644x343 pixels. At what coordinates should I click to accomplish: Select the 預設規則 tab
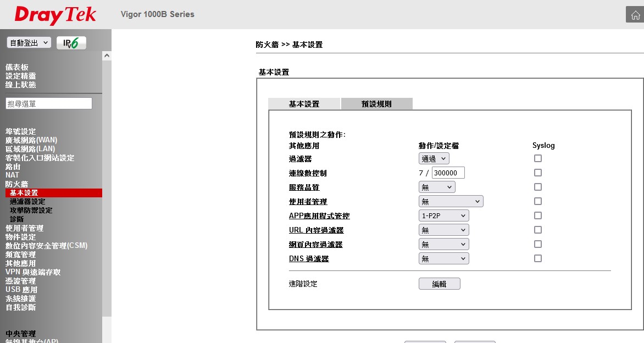[x=376, y=104]
